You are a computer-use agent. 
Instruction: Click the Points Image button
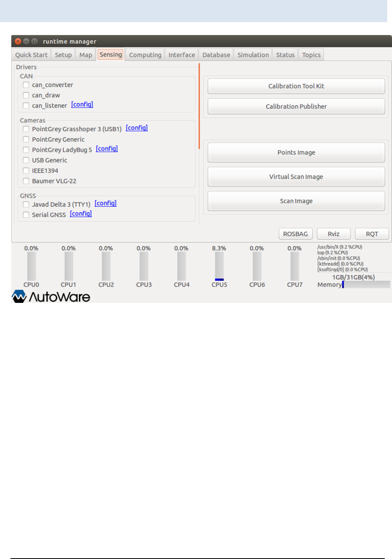[x=296, y=153]
